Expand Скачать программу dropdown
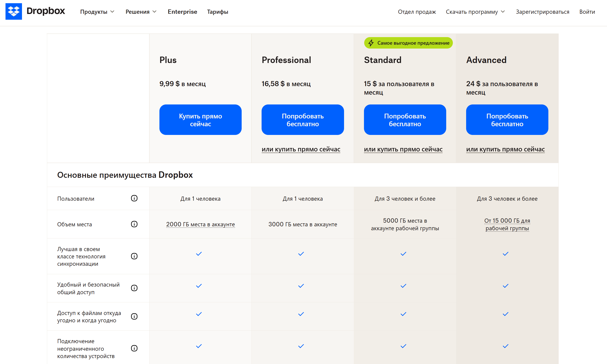 [475, 12]
